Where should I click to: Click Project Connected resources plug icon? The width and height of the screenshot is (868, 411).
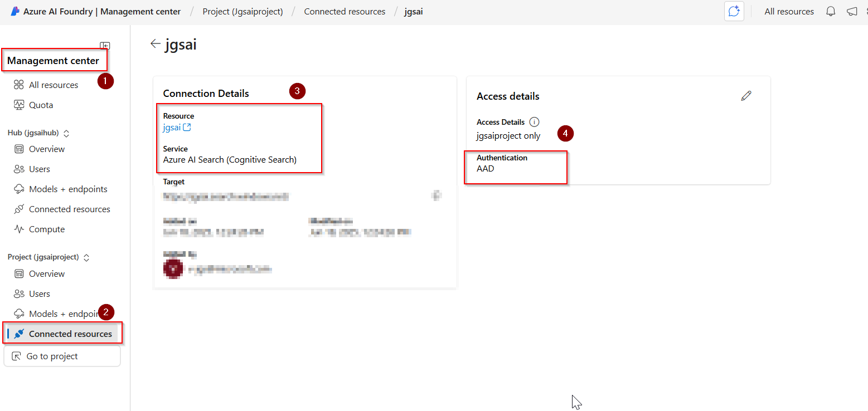tap(19, 334)
